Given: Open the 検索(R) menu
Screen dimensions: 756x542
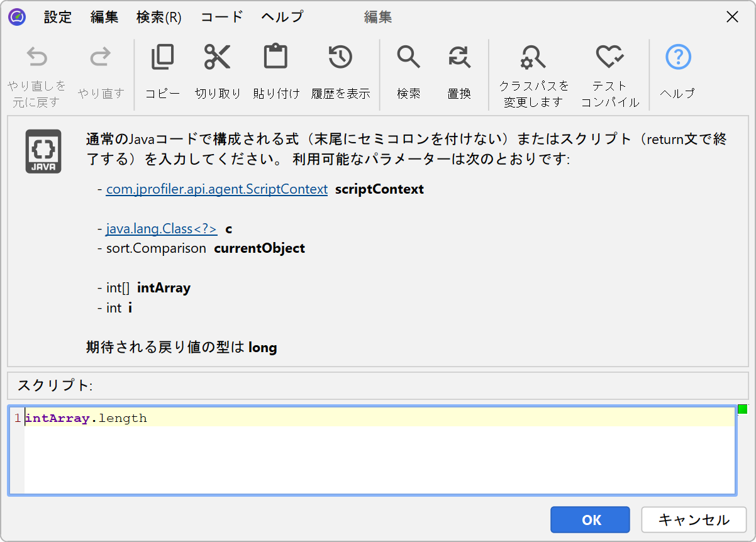Looking at the screenshot, I should [158, 17].
